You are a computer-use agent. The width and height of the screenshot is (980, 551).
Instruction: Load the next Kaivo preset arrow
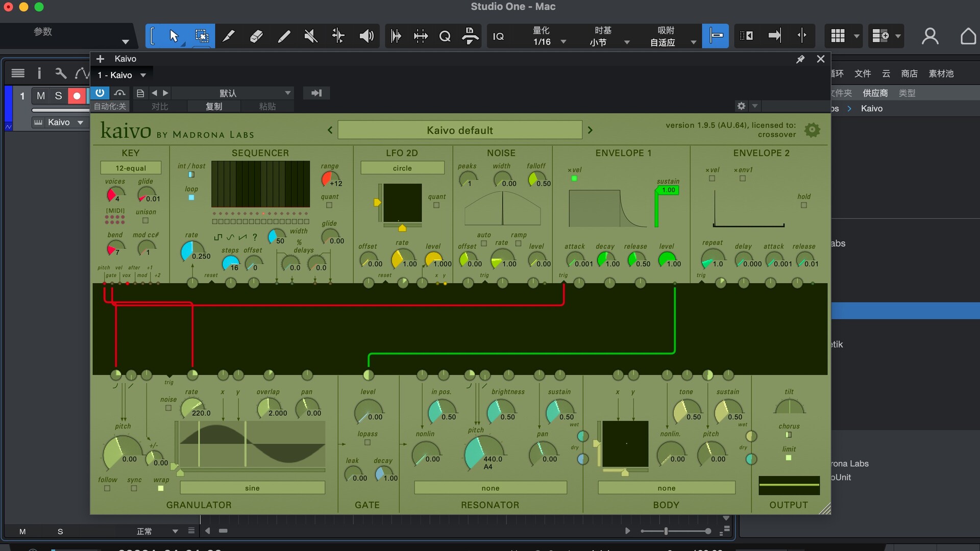click(590, 130)
